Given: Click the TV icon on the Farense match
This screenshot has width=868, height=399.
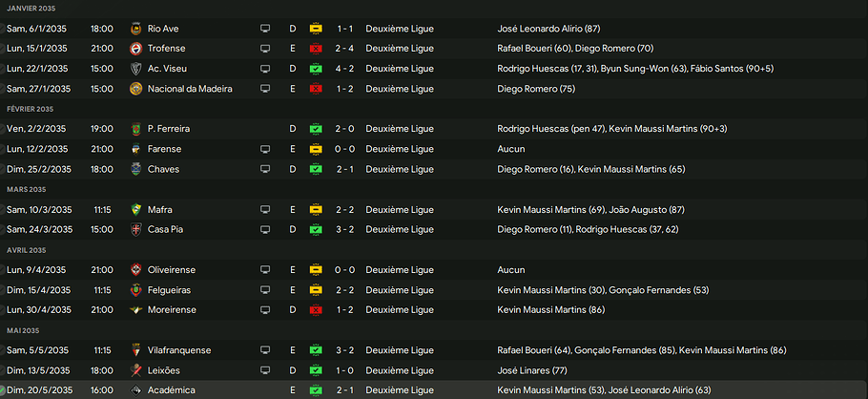Looking at the screenshot, I should (x=265, y=149).
